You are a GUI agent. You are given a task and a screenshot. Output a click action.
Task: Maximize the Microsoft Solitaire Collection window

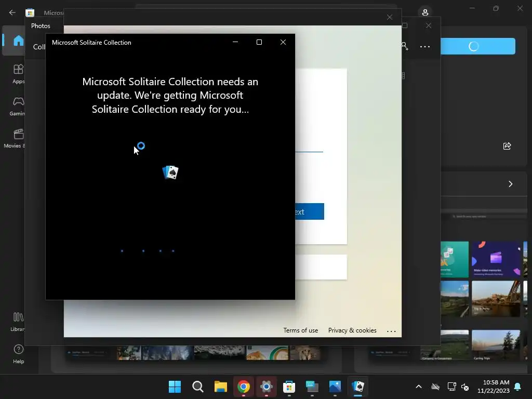pos(259,42)
